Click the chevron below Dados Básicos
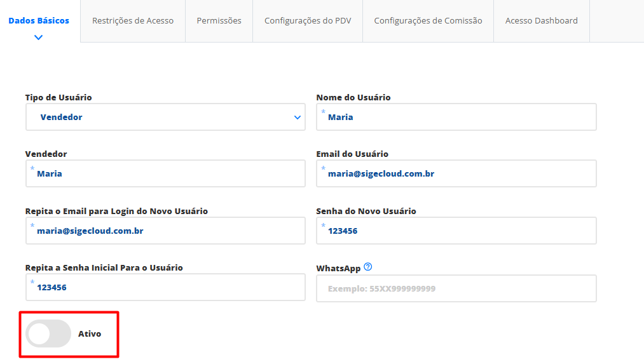This screenshot has height=364, width=644. (x=38, y=37)
